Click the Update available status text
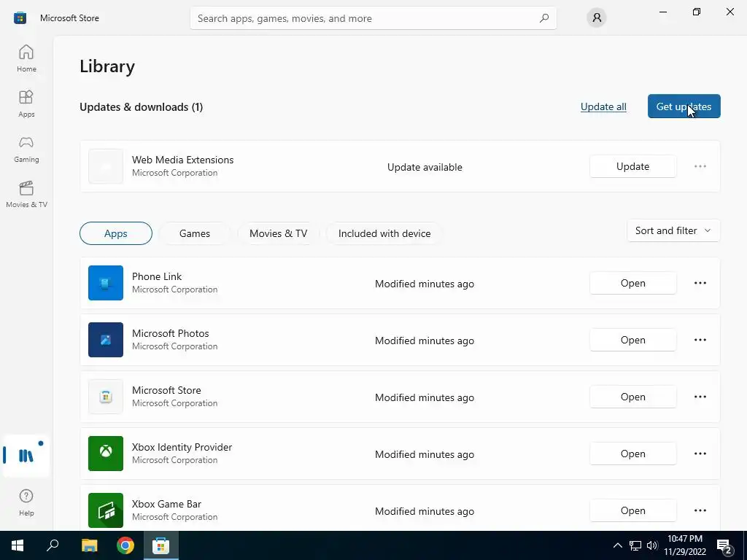The image size is (747, 560). (425, 167)
